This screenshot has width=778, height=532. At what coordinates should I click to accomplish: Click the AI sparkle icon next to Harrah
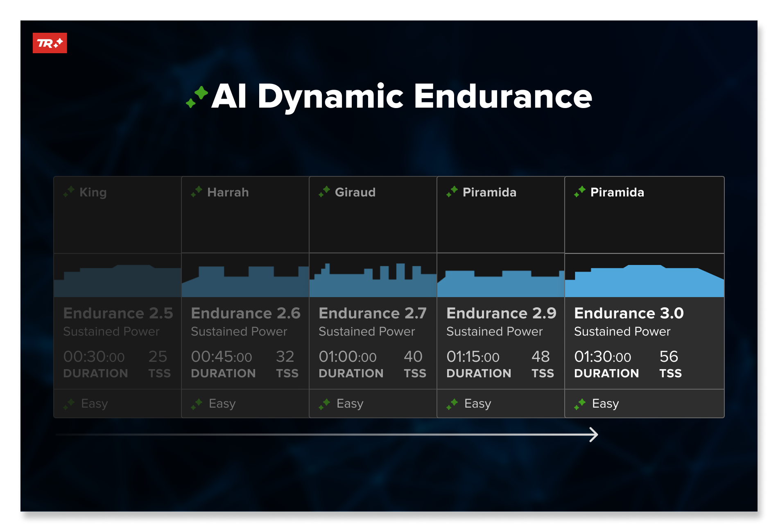[197, 192]
